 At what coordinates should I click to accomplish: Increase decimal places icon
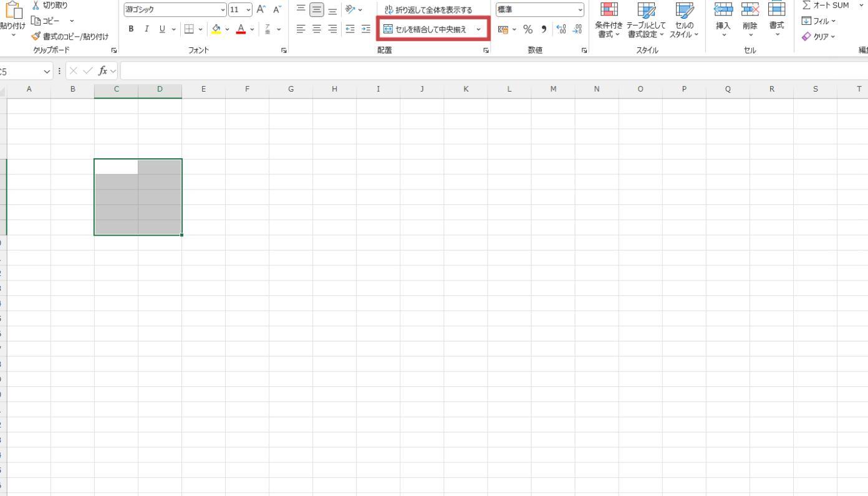[x=561, y=29]
